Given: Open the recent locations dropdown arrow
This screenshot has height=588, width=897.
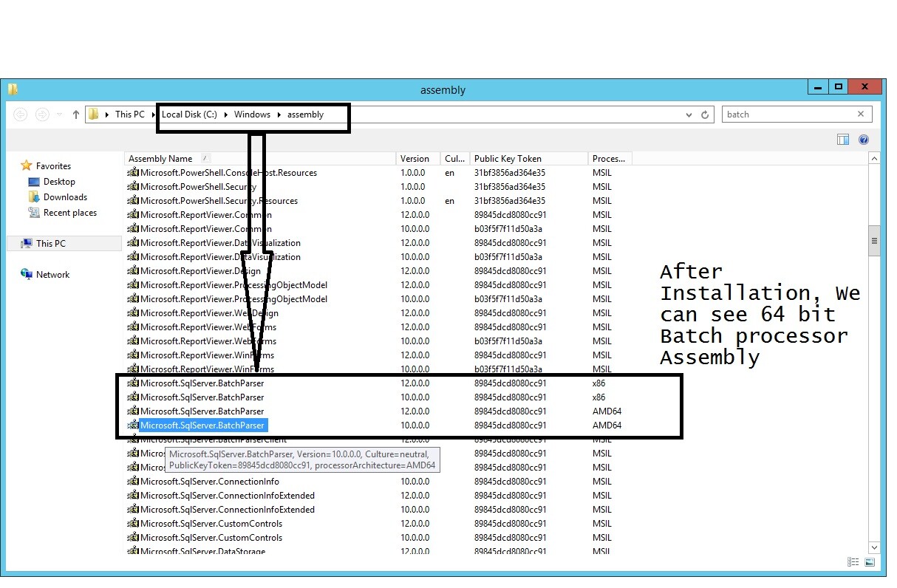Looking at the screenshot, I should coord(60,115).
